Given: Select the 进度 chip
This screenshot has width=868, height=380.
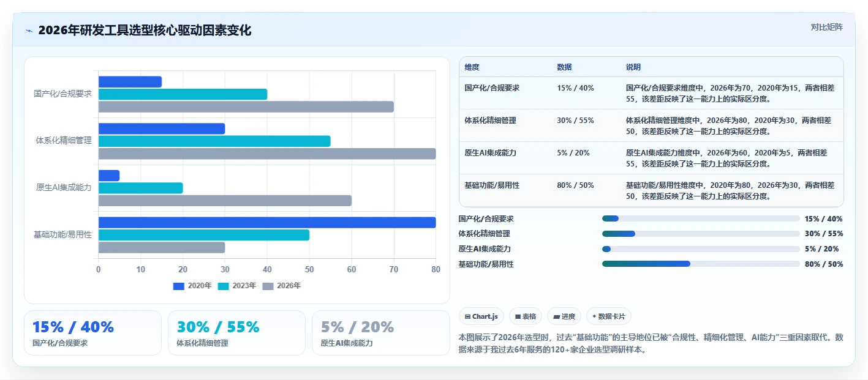Looking at the screenshot, I should pyautogui.click(x=564, y=316).
